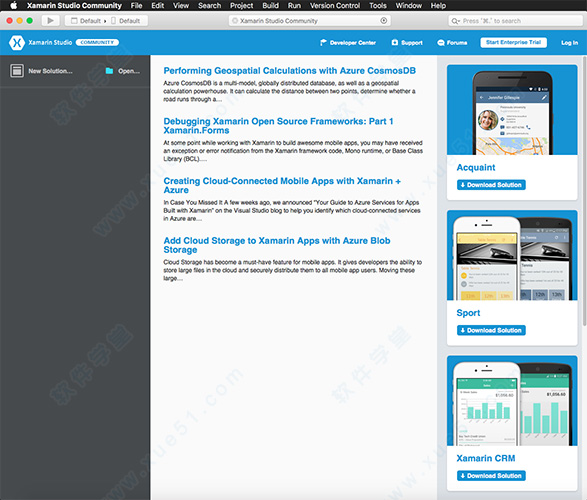Click the Xamarin CRM sample title

486,458
